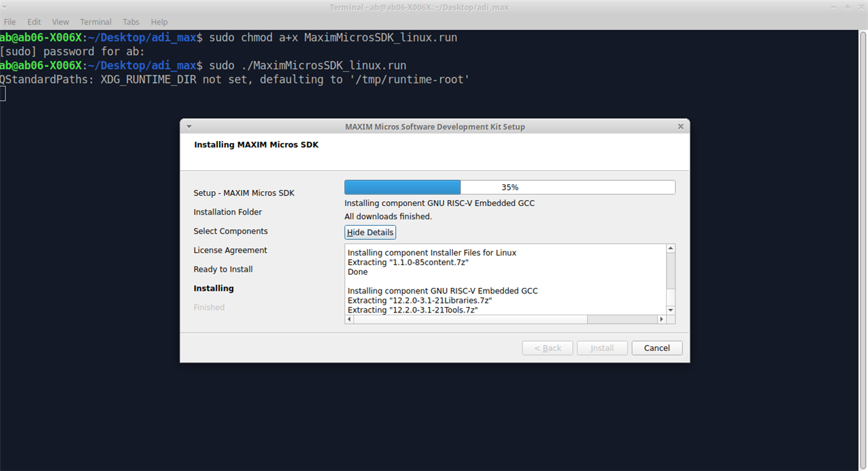Open the setup dialog window menu arrow
This screenshot has height=471, width=868.
click(189, 127)
